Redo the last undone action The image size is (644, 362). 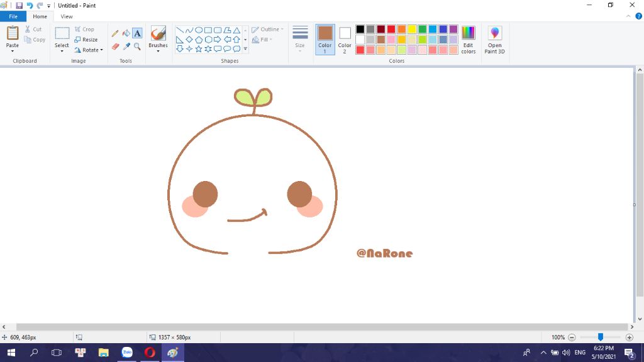click(40, 5)
